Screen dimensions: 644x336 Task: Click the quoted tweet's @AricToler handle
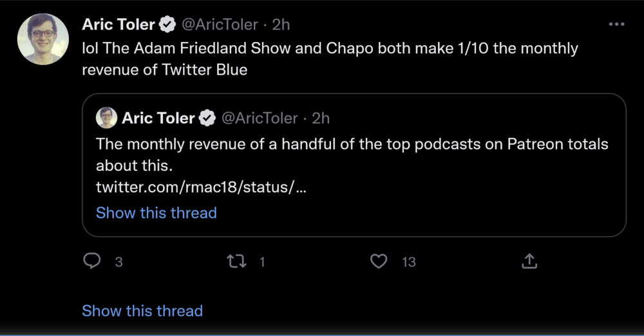pyautogui.click(x=260, y=118)
